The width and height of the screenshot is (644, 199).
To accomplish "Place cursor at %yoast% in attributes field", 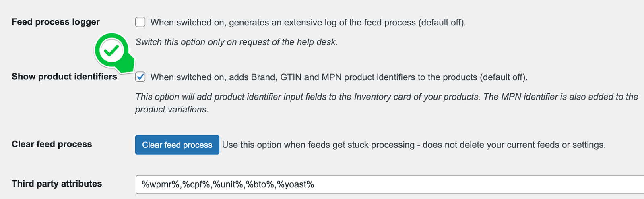I will (x=295, y=185).
